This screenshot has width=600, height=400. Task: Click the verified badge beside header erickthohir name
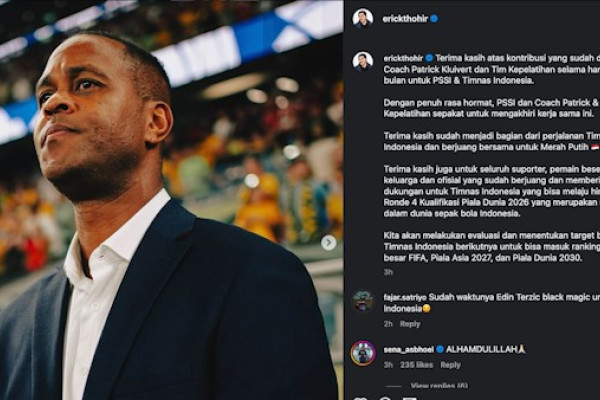(x=434, y=18)
